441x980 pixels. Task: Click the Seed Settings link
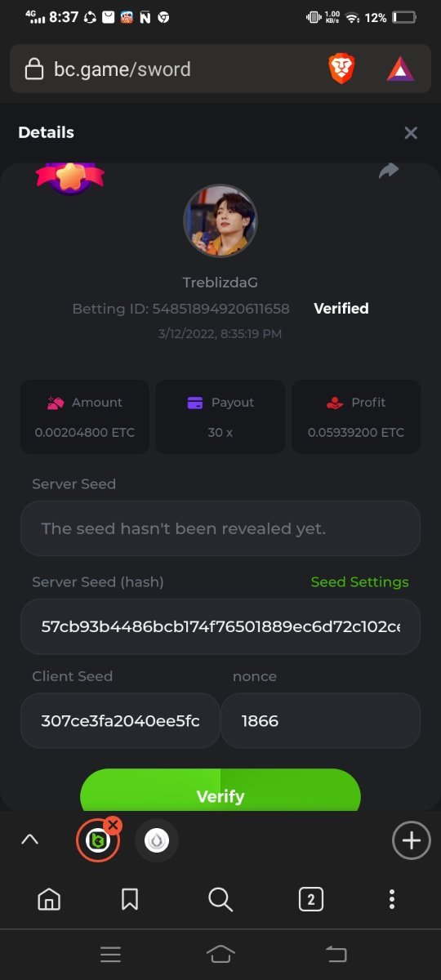(359, 582)
